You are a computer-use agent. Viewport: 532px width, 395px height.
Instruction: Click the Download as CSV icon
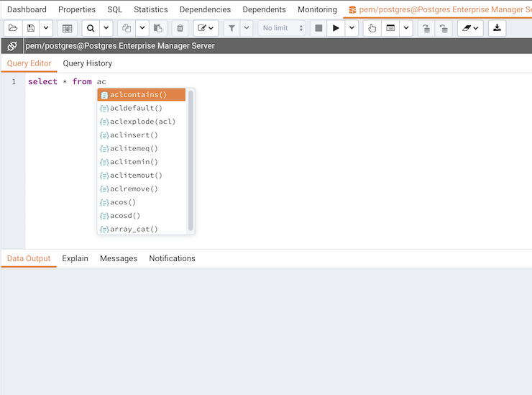[x=497, y=28]
